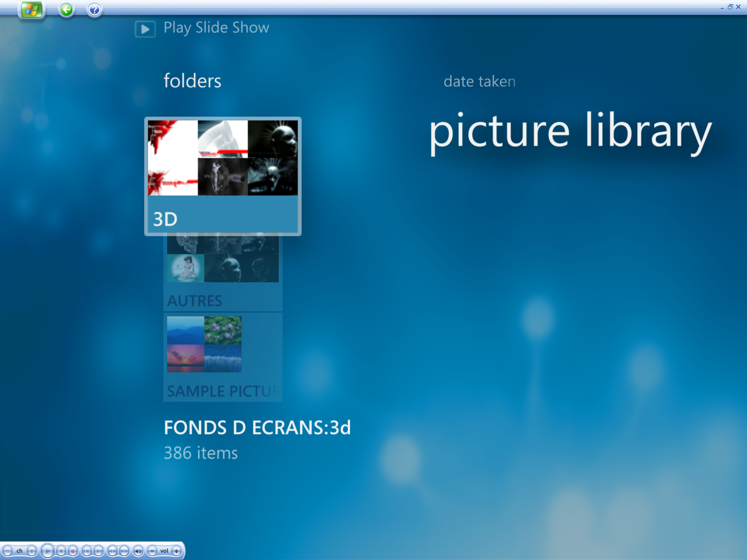Image resolution: width=747 pixels, height=560 pixels.
Task: Switch to date taken sorting
Action: [x=479, y=82]
